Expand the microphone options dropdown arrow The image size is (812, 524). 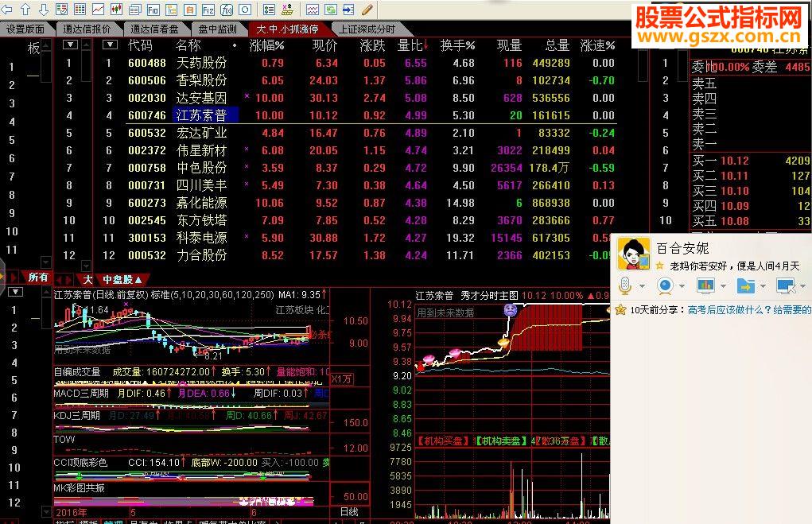642,285
